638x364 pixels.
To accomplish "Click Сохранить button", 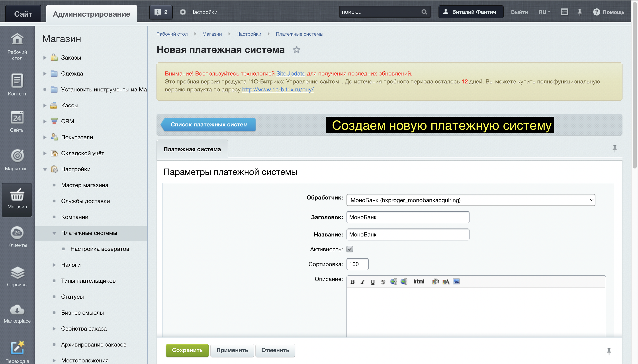I will pyautogui.click(x=187, y=350).
